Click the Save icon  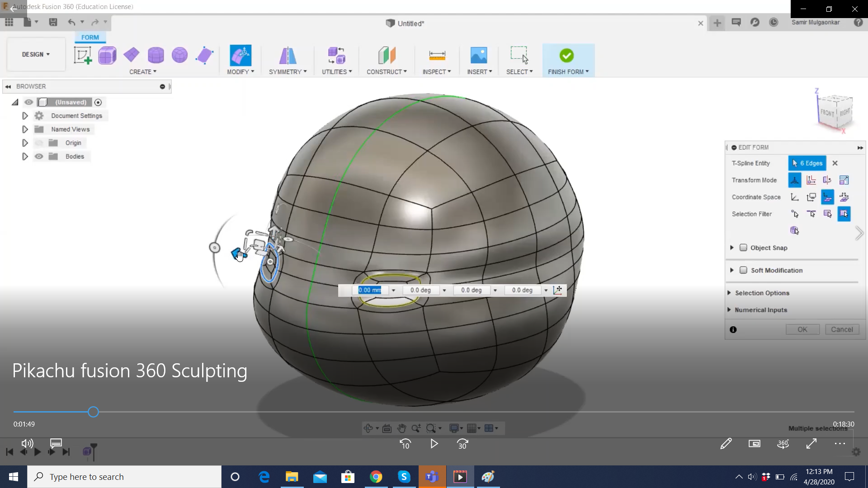coord(53,22)
